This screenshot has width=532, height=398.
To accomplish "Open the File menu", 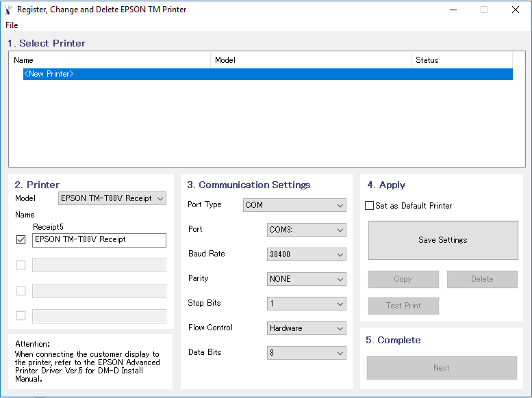I will coord(12,25).
